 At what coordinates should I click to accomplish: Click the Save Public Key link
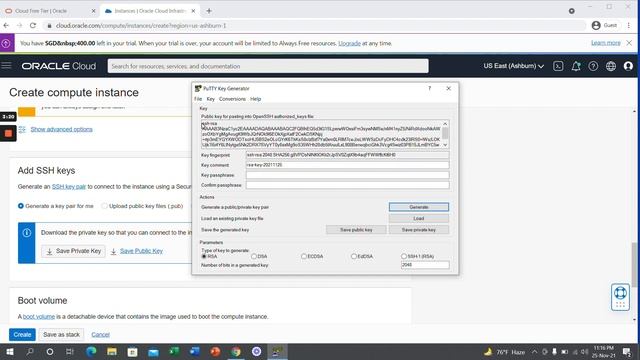[141, 251]
